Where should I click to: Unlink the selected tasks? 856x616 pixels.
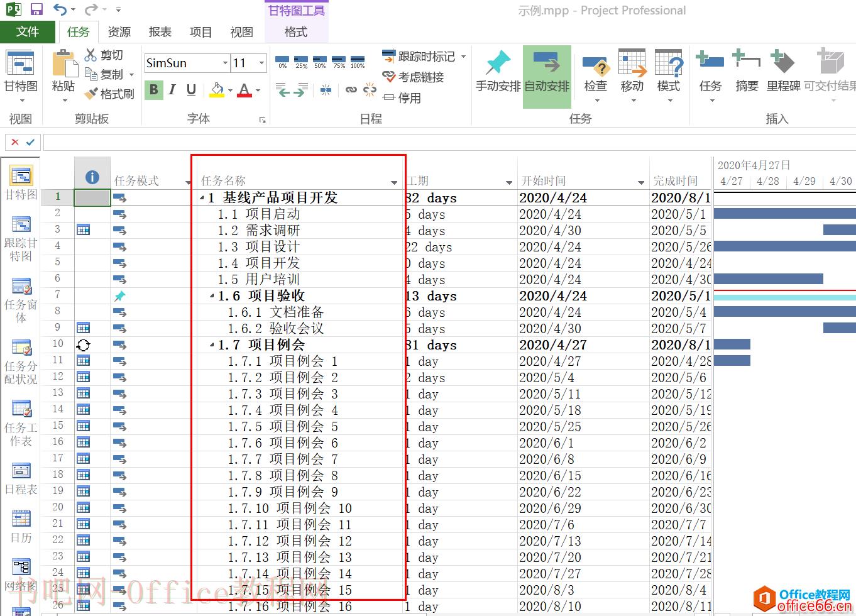coord(370,90)
